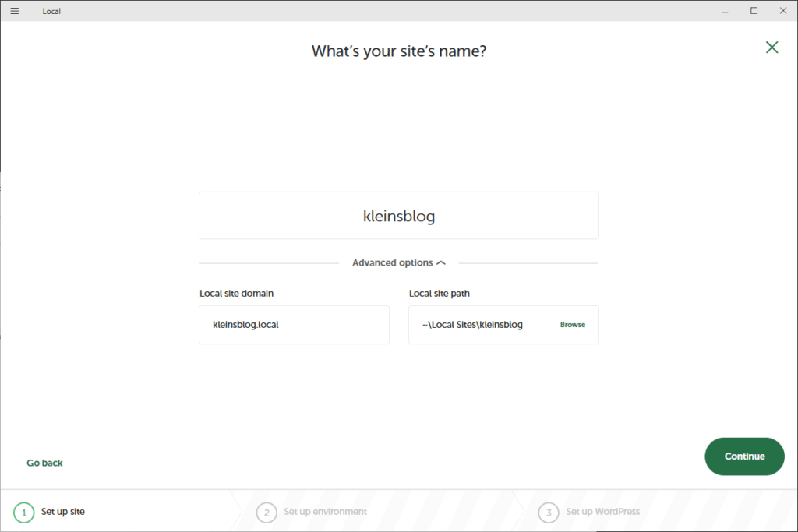Open the hamburger menu in the title bar

pyautogui.click(x=14, y=11)
